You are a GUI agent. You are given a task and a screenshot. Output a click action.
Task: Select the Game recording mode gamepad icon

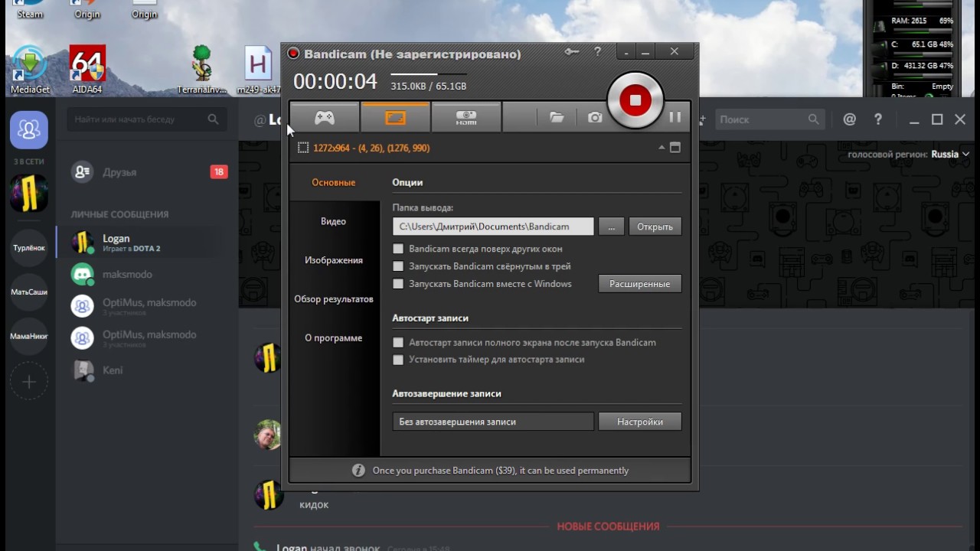[325, 118]
